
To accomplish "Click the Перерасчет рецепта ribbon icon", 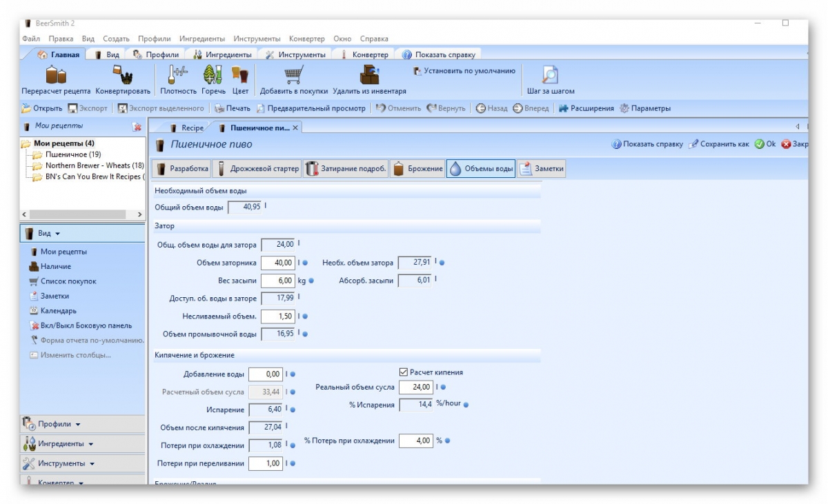I will [56, 79].
